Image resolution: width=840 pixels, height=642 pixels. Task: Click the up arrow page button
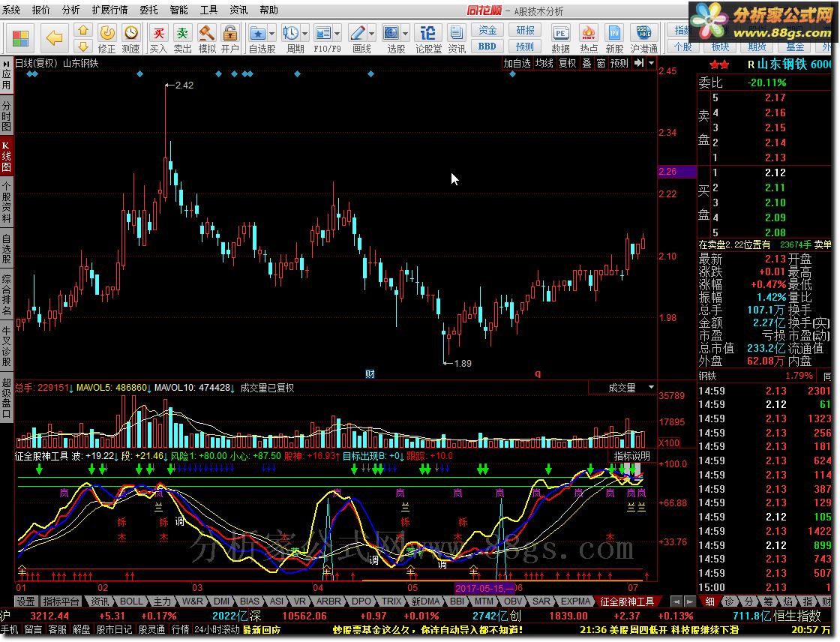click(x=83, y=31)
